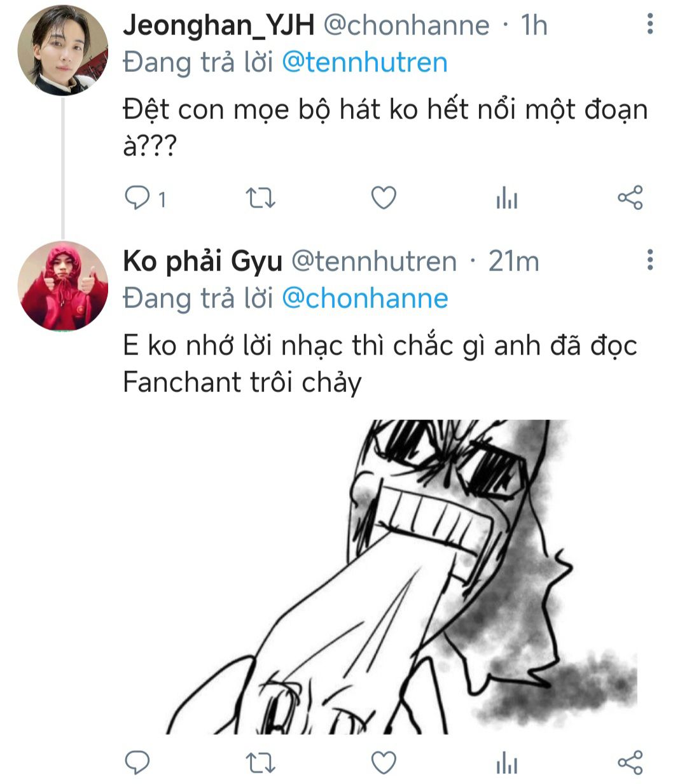Open Jeonghan_YJH's profile picture

point(62,51)
